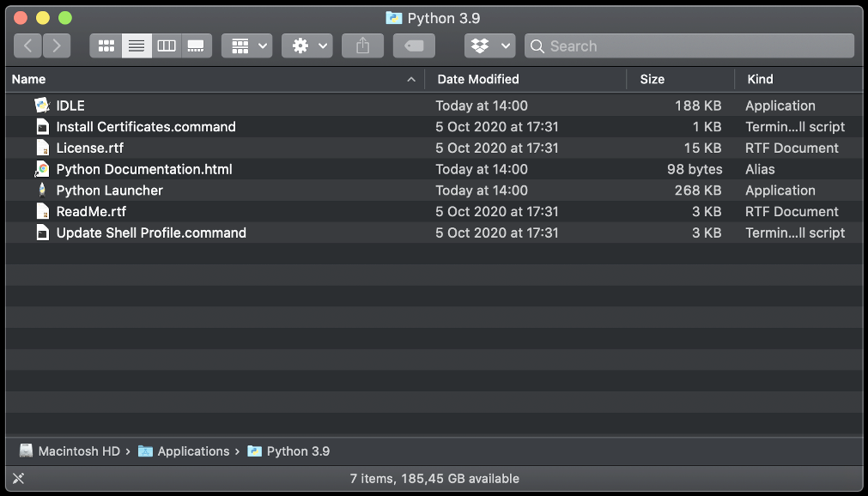Select Install Certificates.command file
Viewport: 868px width, 496px height.
click(145, 127)
